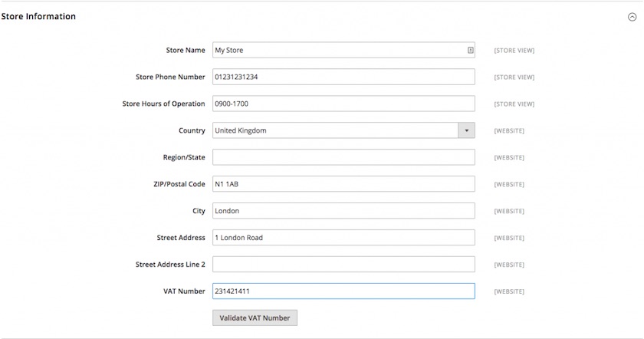Click the Store Information heading
Screen dimensions: 644x339
38,16
